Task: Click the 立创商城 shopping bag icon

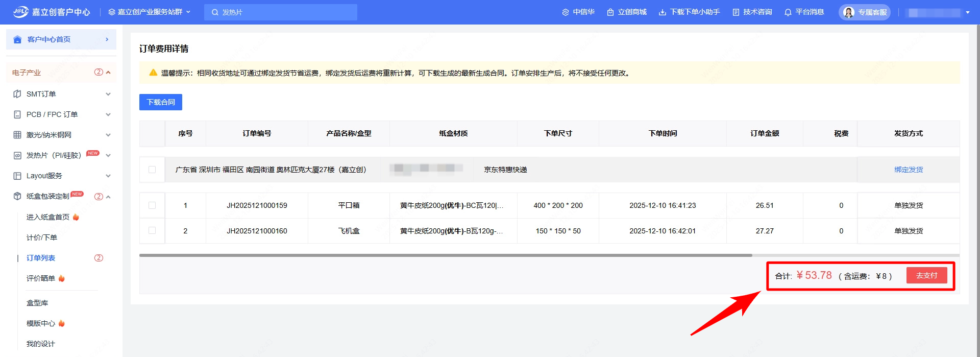Action: (610, 12)
